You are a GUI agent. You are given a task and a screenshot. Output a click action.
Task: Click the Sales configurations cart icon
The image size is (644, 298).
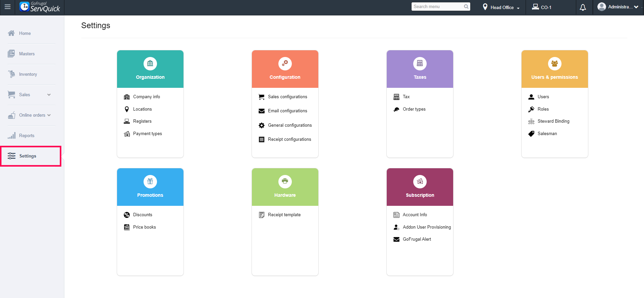[262, 97]
